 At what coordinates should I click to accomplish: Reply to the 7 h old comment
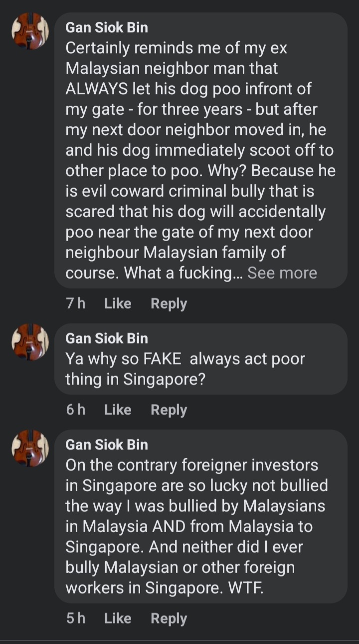pyautogui.click(x=169, y=304)
